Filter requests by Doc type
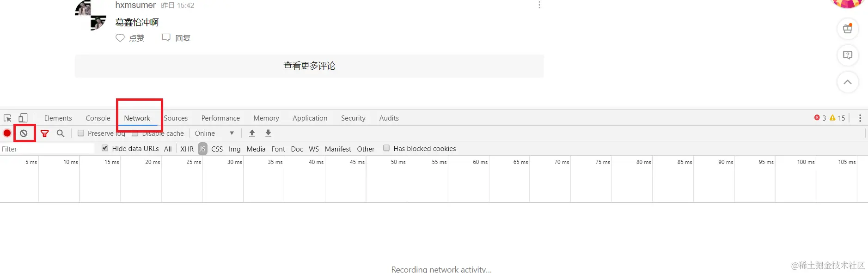This screenshot has height=273, width=868. (297, 149)
